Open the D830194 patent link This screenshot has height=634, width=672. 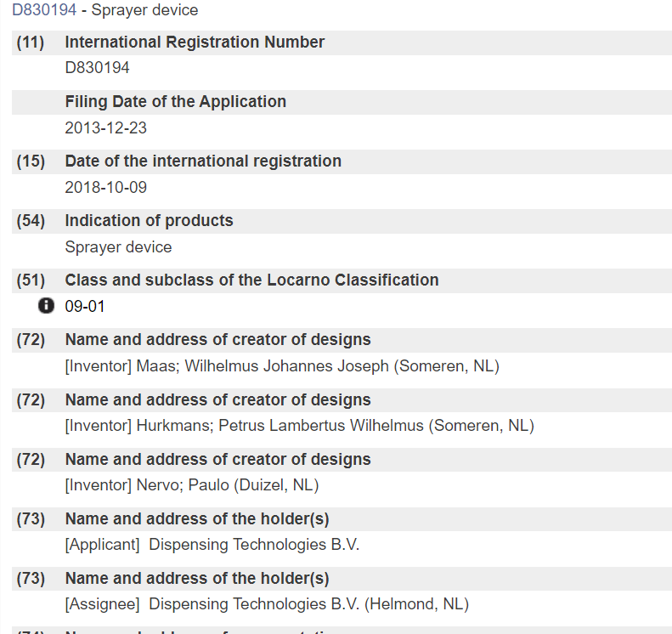click(x=44, y=9)
